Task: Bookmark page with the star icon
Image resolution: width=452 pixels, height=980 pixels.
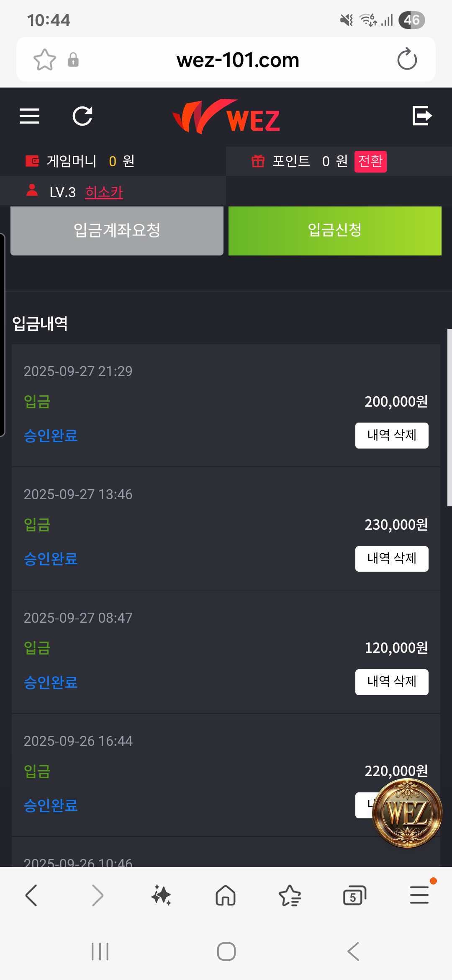Action: tap(44, 59)
